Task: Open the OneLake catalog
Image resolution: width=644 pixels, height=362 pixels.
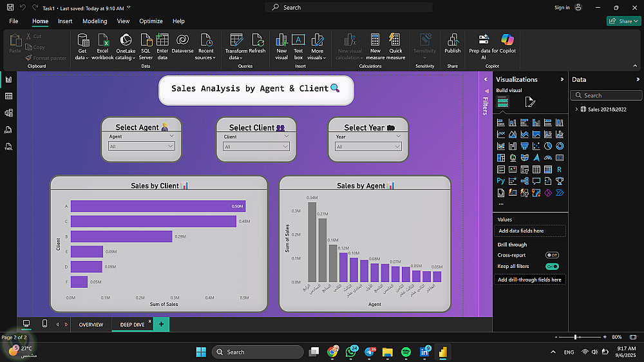Action: coord(126,46)
